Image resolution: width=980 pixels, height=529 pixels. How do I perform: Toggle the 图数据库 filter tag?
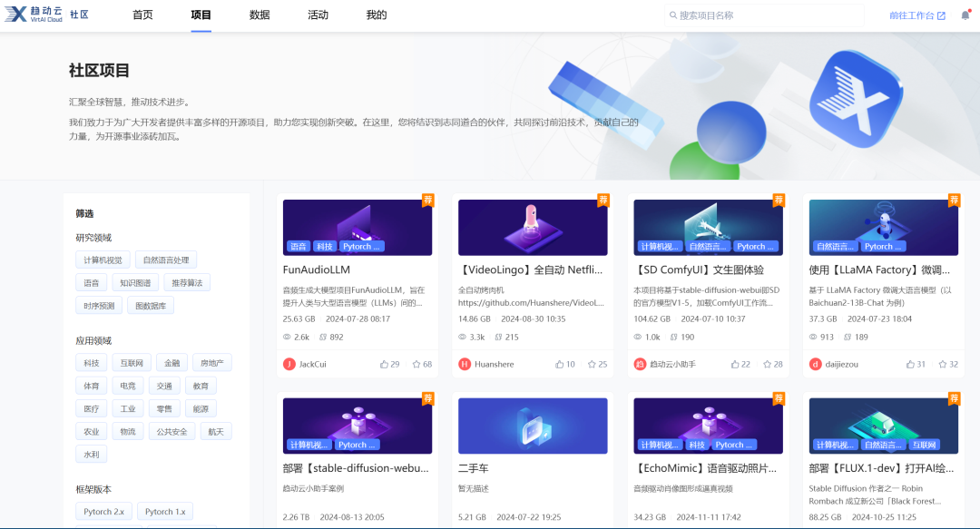151,306
